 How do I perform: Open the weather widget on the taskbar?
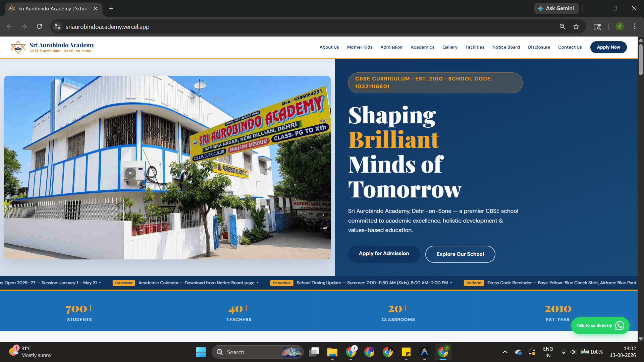click(30, 352)
